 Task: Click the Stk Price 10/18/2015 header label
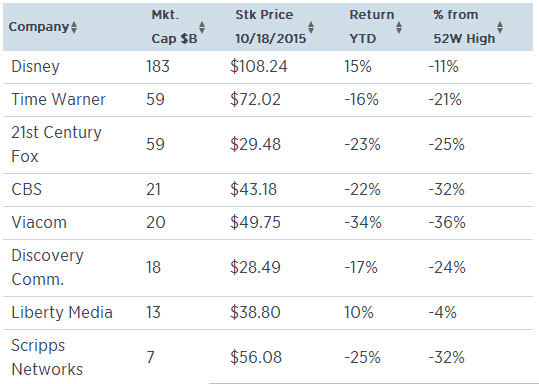click(x=271, y=26)
